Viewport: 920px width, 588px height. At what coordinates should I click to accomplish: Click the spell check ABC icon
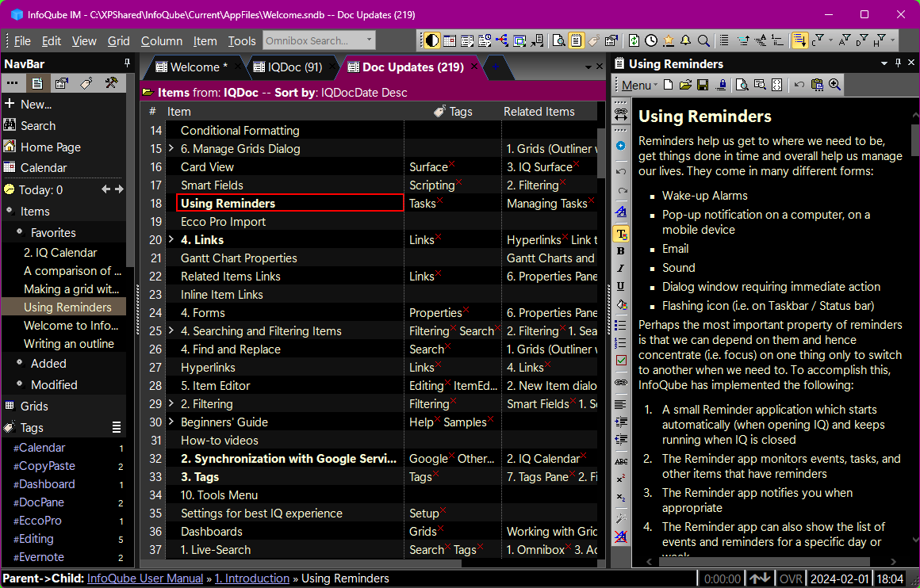pos(621,461)
